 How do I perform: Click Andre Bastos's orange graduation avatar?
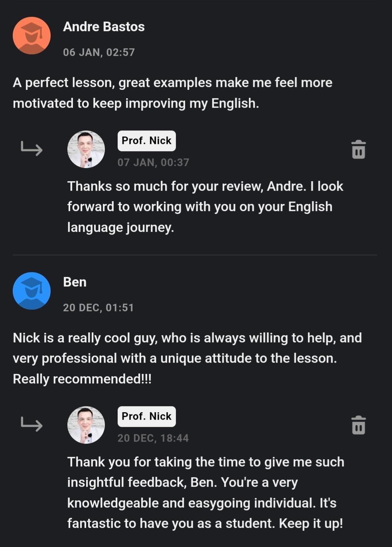click(x=32, y=36)
